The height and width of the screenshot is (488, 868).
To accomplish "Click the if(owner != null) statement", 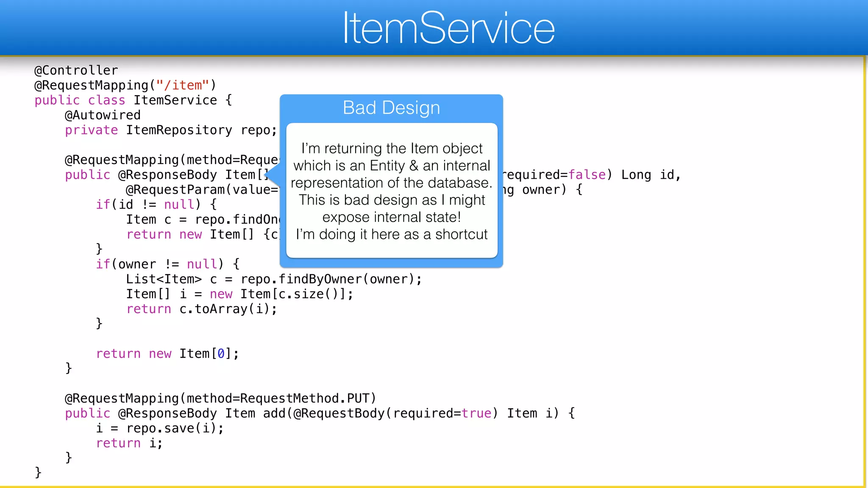I will [x=167, y=264].
